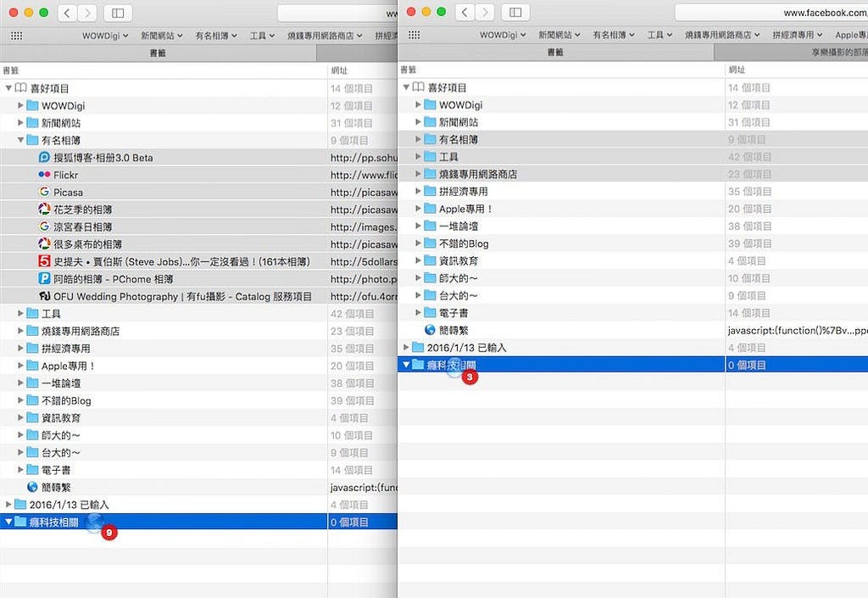
Task: Open the 涼宮春日相簿 bookmark
Action: pos(82,226)
